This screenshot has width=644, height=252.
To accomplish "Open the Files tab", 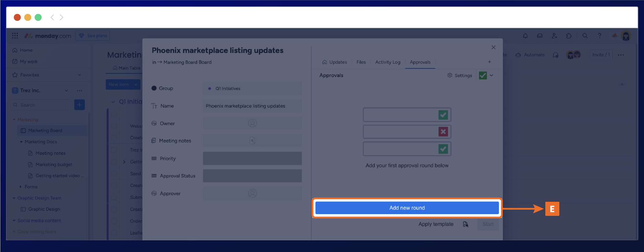I will coord(361,62).
